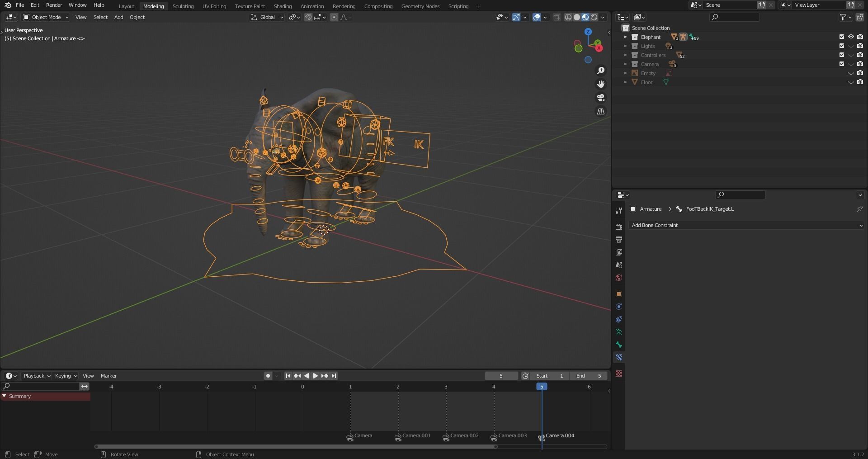Open the Render menu
This screenshot has width=868, height=459.
coord(54,5)
